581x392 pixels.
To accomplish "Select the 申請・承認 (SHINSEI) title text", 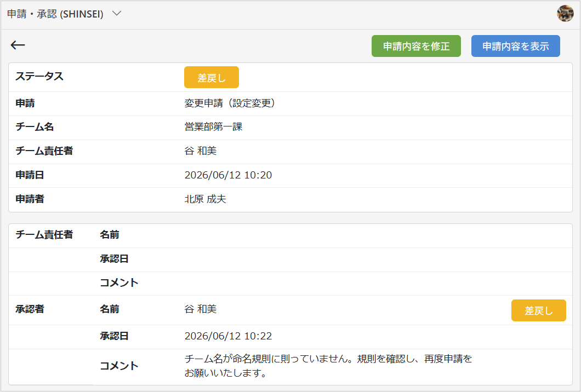I will [55, 14].
